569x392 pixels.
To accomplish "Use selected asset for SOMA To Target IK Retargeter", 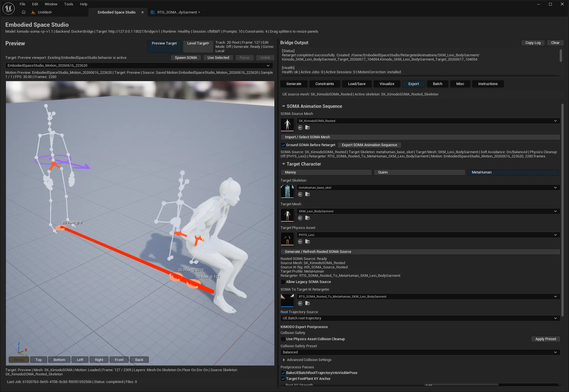I will click(x=300, y=303).
